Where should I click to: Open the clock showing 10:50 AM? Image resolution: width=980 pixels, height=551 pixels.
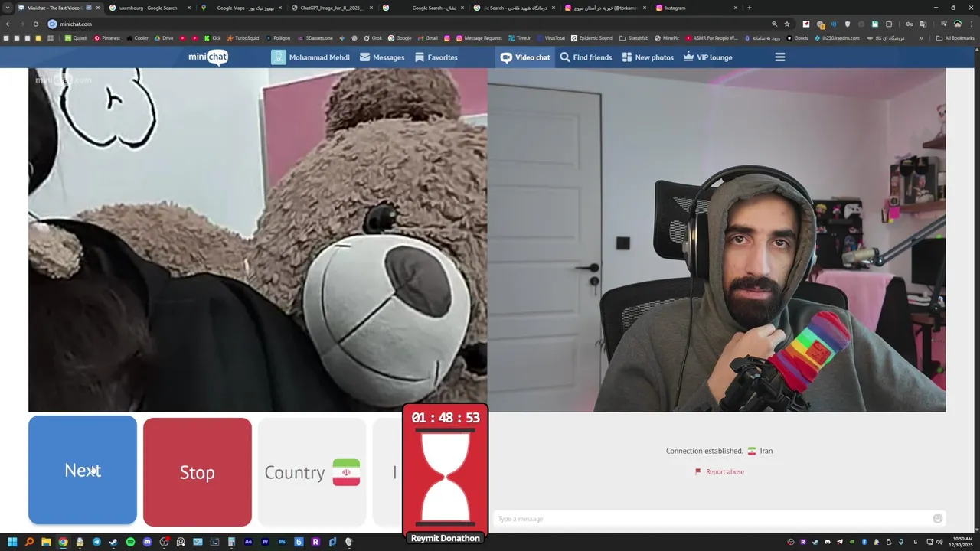(962, 542)
